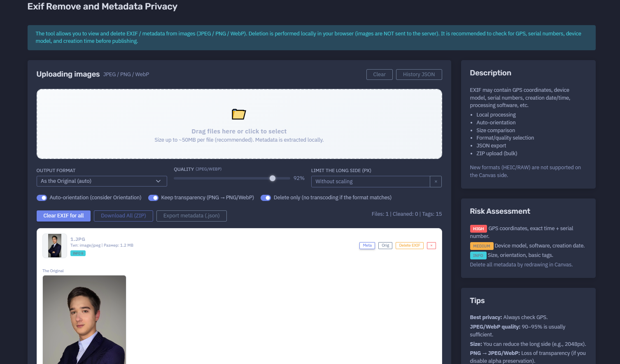Click the Clear button in upload header
This screenshot has height=364, width=620.
[380, 75]
